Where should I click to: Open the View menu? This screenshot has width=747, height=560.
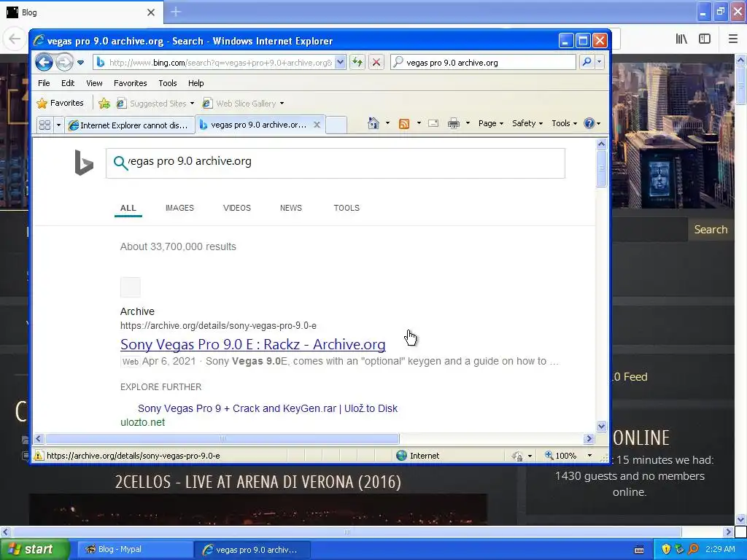pos(94,83)
